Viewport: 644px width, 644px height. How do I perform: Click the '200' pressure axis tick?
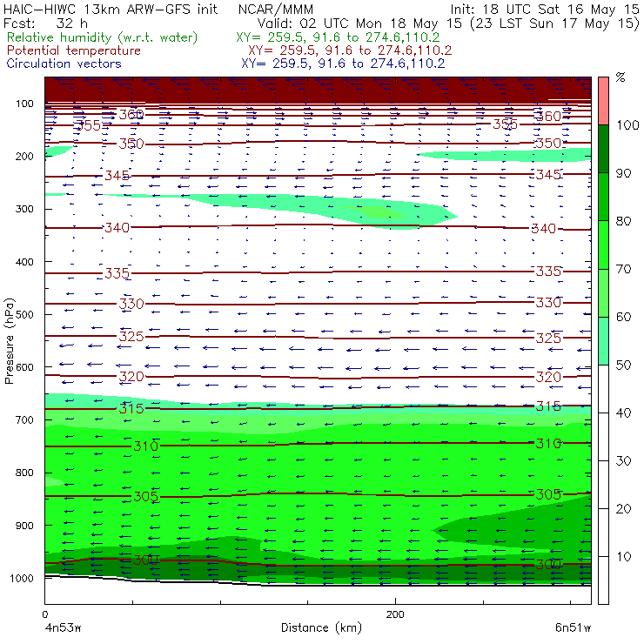(x=24, y=156)
